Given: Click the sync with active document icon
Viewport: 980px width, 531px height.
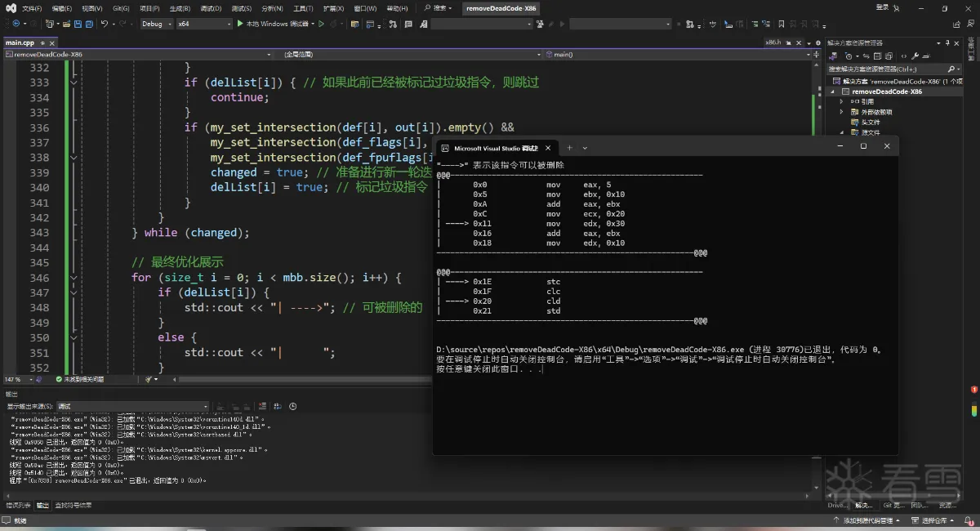Looking at the screenshot, I should tap(866, 56).
